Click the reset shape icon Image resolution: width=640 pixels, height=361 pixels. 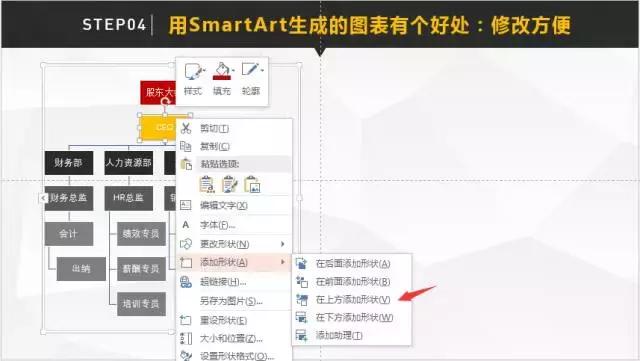[186, 320]
